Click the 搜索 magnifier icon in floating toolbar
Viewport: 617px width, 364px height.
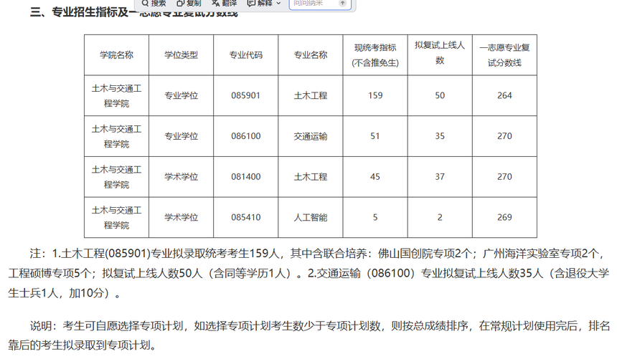145,4
